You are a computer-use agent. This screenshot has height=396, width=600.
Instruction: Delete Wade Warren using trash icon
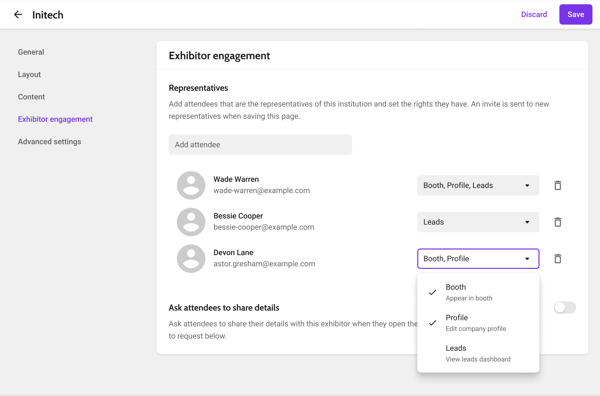(x=558, y=186)
